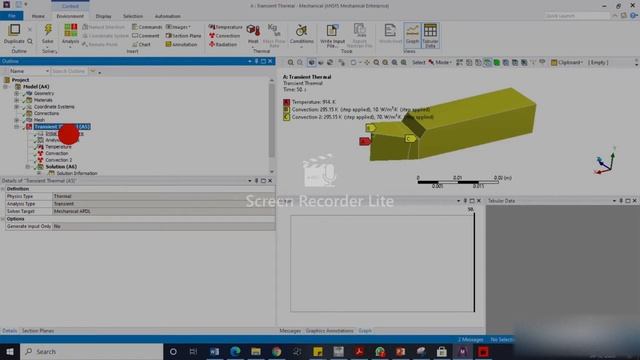This screenshot has height=360, width=640.
Task: Switch to the Messages bottom tab
Action: [290, 331]
